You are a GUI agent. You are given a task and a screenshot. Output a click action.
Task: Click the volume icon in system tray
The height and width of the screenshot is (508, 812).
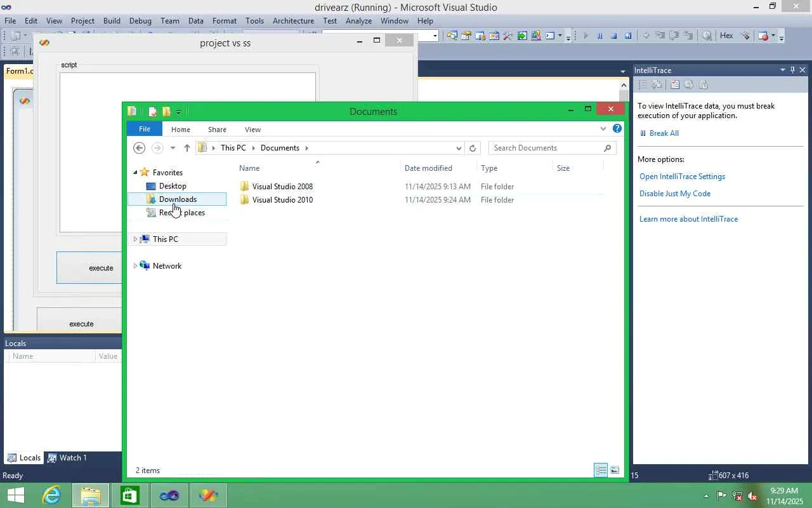click(x=752, y=496)
